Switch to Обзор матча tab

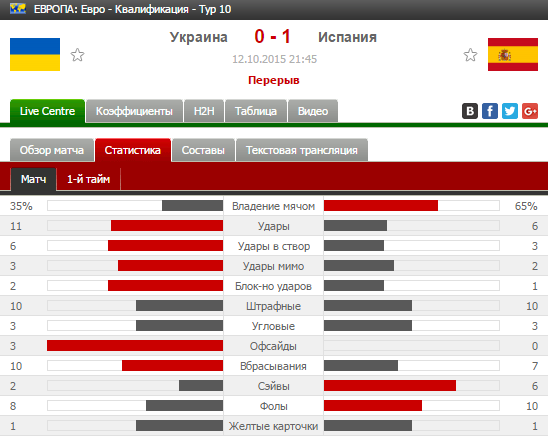52,150
